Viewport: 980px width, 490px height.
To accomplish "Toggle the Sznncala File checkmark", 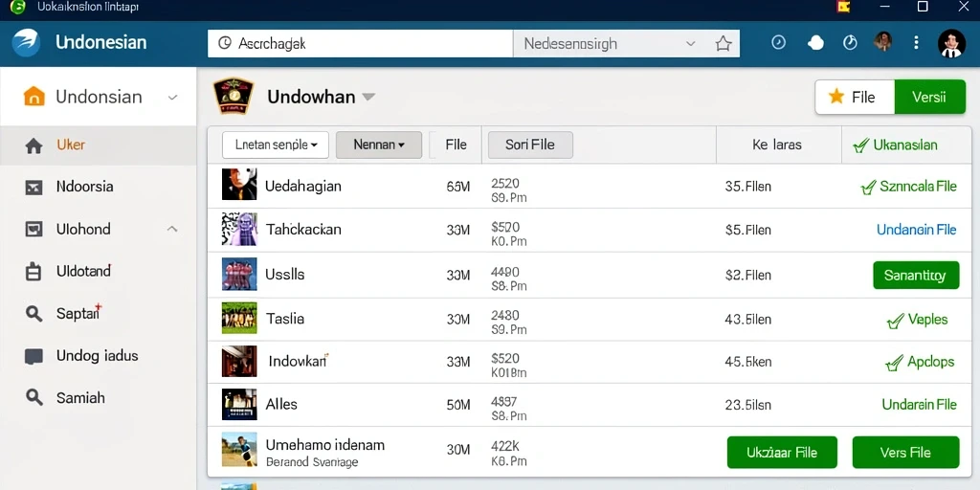I will pyautogui.click(x=867, y=187).
